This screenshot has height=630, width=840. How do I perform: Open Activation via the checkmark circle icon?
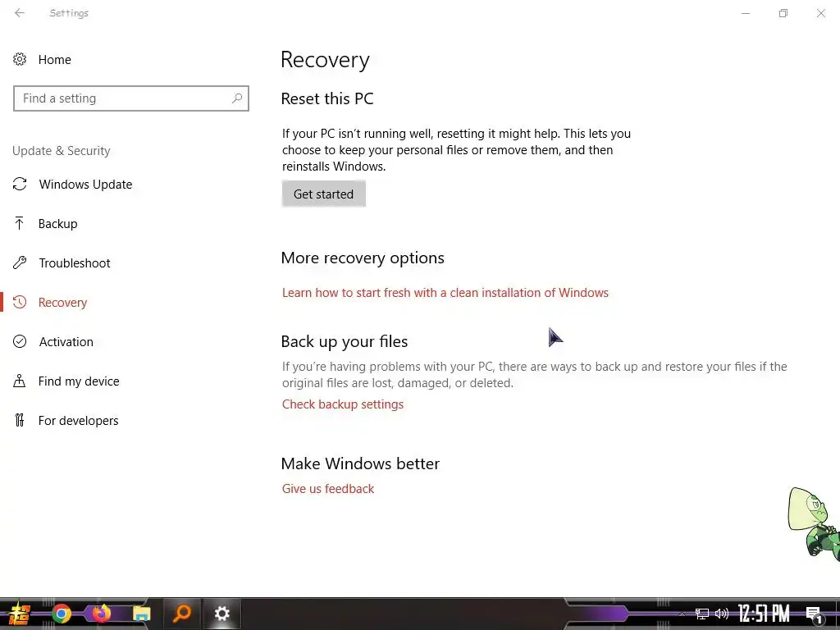click(20, 342)
